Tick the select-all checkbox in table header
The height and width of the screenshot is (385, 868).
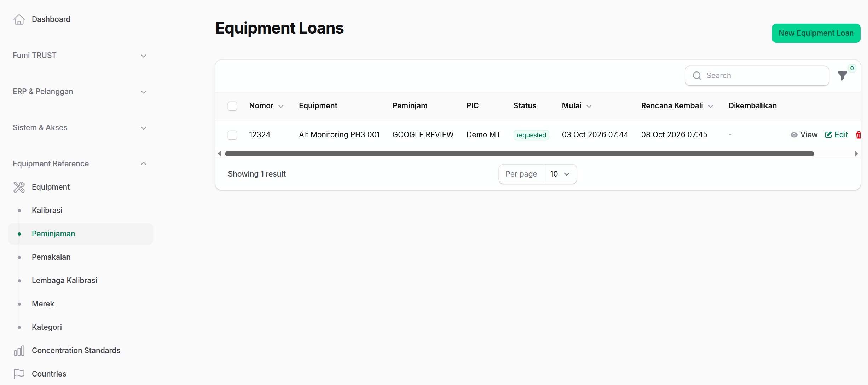pos(232,106)
